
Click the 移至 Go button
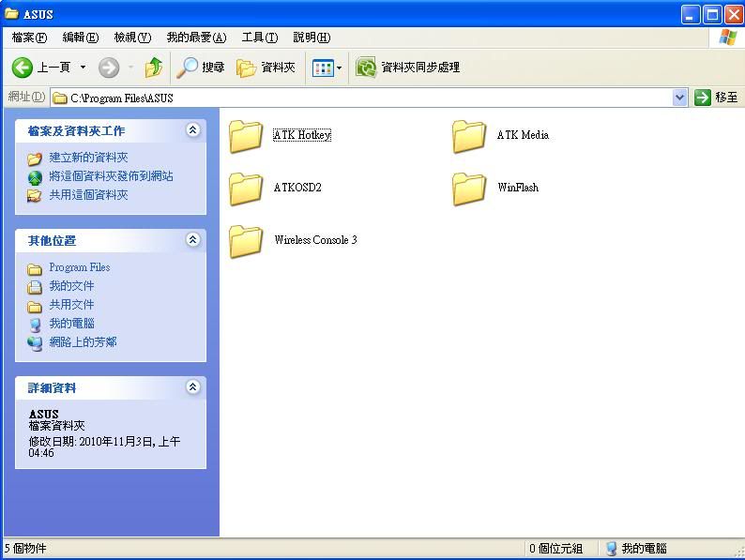click(x=716, y=98)
